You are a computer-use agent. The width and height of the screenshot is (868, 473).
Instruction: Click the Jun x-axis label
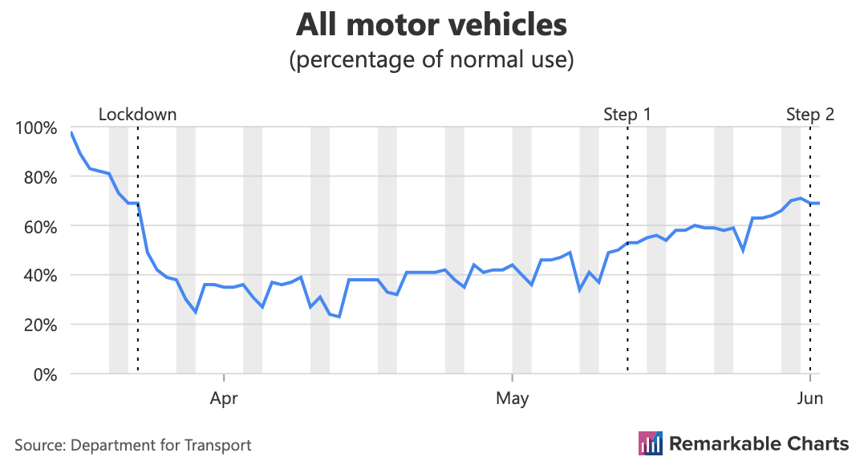tap(810, 398)
